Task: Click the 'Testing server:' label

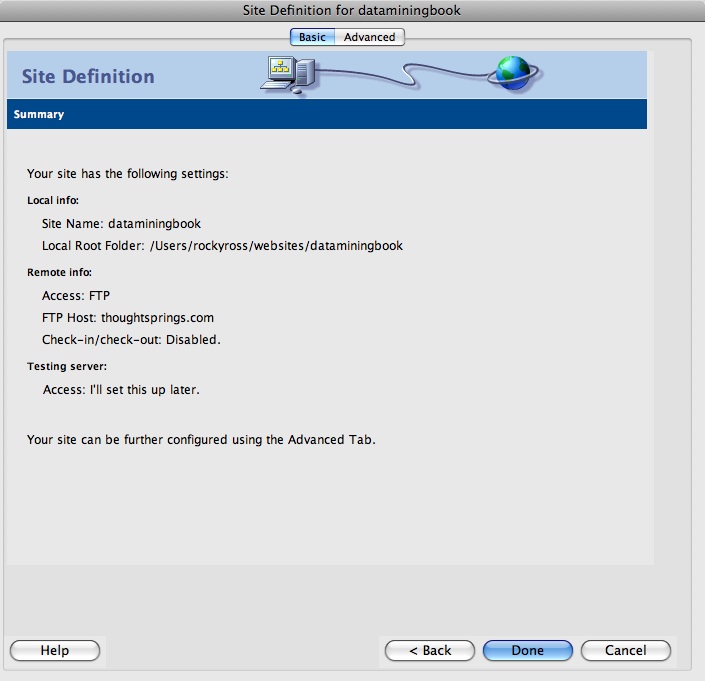Action: point(67,366)
